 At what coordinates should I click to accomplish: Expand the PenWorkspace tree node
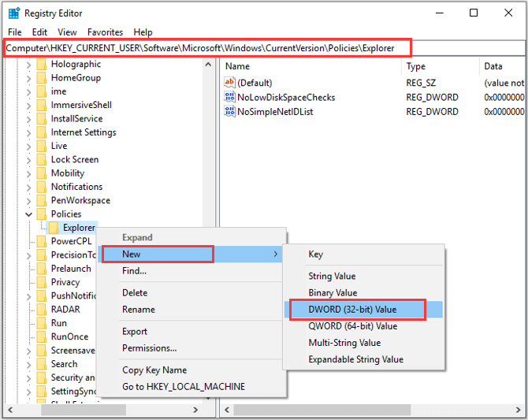pyautogui.click(x=28, y=201)
